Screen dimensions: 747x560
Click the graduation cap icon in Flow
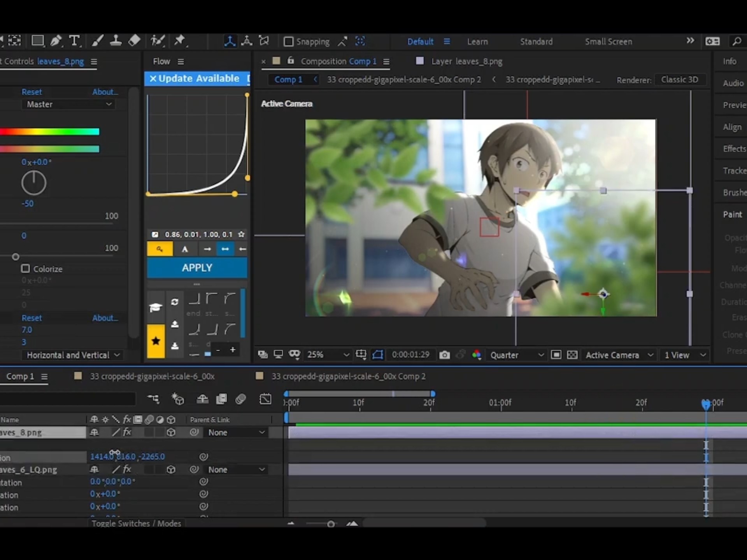click(x=156, y=308)
